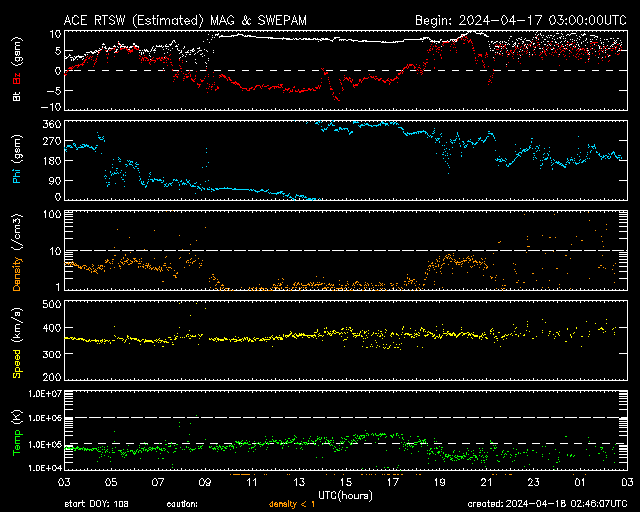Click the '13' hour label on time axis
The image size is (640, 512).
(x=299, y=482)
